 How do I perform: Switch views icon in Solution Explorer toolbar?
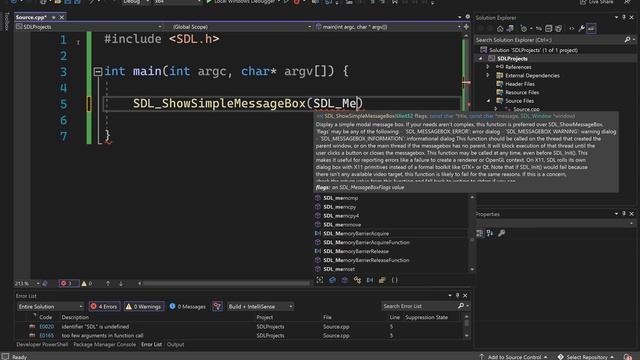point(510,29)
